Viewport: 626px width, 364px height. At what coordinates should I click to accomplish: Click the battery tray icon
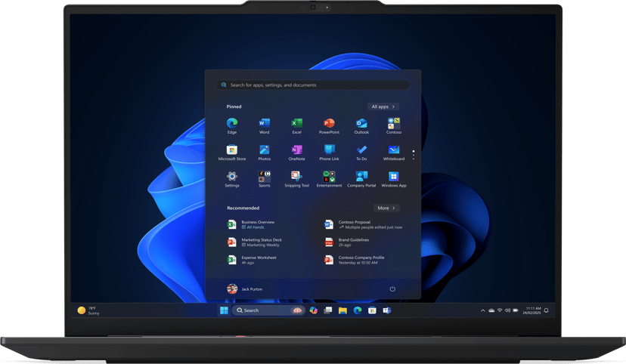click(516, 310)
